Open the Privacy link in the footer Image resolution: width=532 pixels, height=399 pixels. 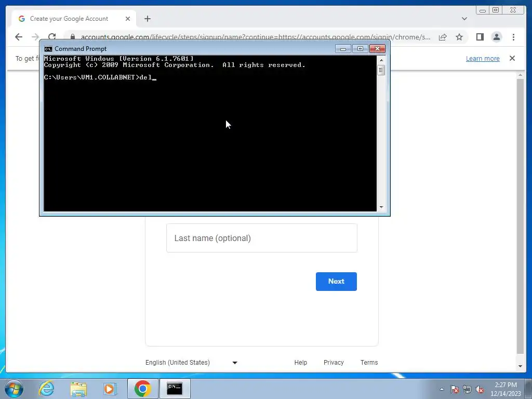coord(334,362)
